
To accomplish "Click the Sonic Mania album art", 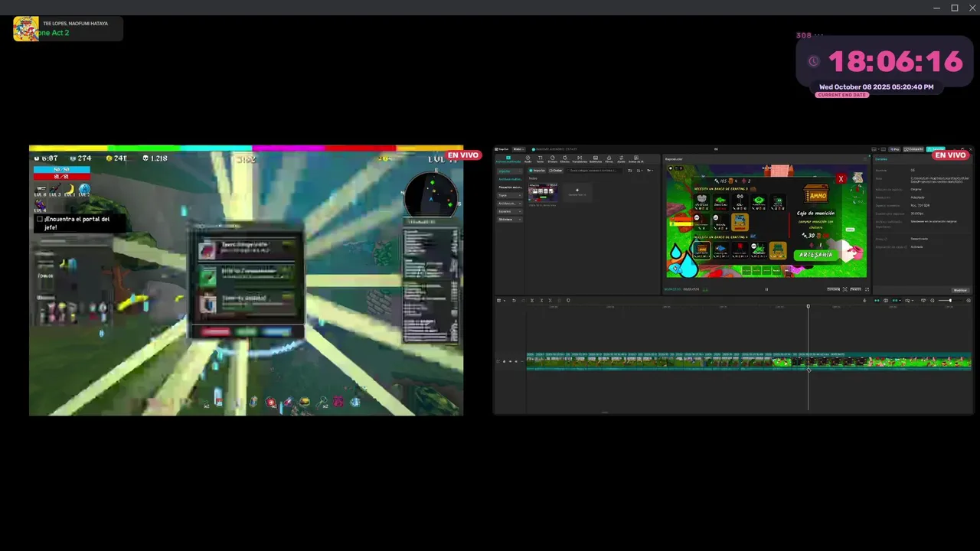I will point(26,28).
